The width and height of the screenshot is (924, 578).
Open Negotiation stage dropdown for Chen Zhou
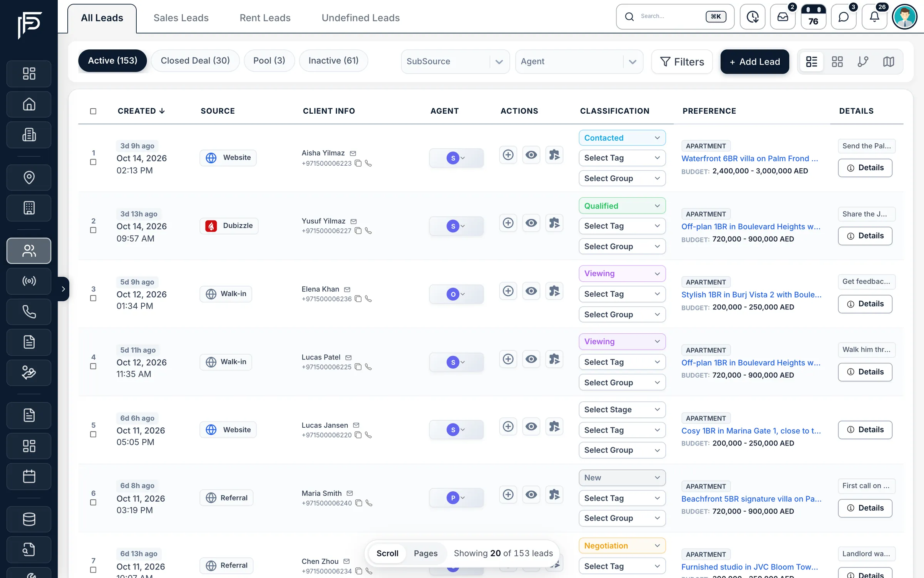pos(622,546)
